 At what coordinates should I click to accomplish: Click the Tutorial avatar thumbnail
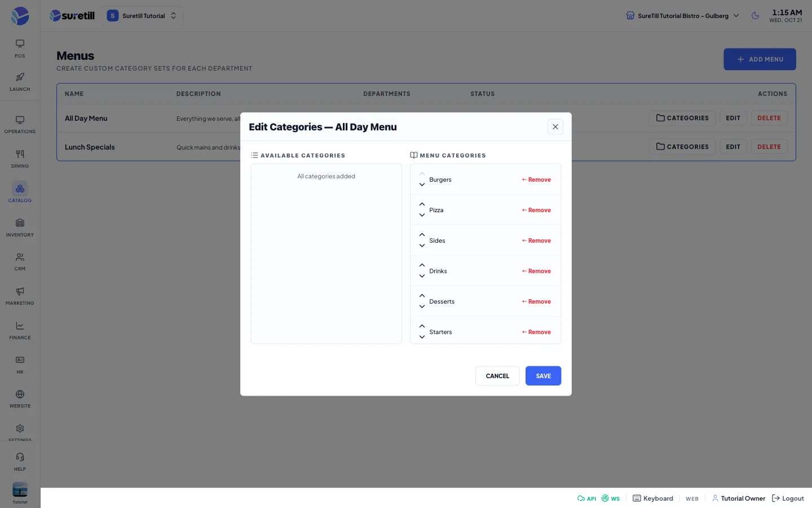(x=20, y=489)
